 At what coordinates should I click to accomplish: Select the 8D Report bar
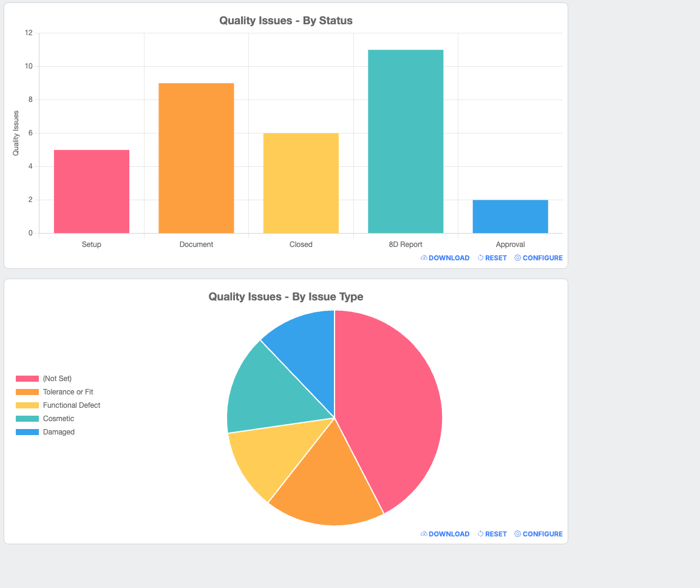(405, 140)
